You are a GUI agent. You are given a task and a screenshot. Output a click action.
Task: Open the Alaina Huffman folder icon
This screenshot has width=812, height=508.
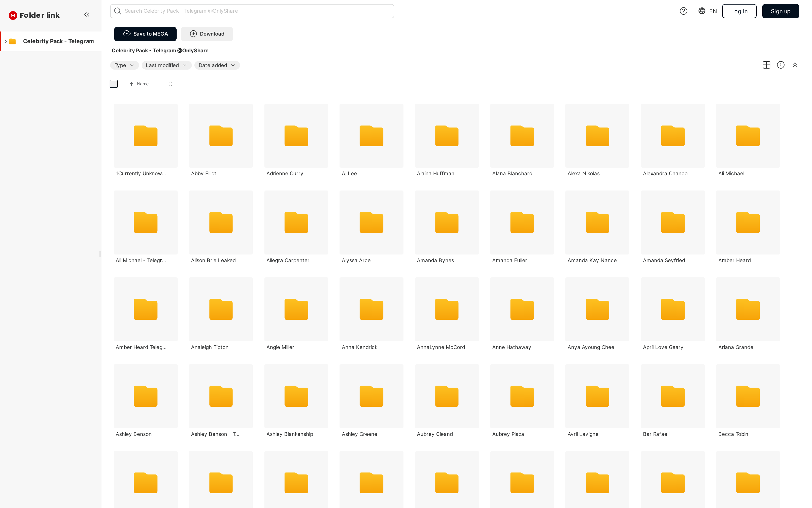(447, 136)
